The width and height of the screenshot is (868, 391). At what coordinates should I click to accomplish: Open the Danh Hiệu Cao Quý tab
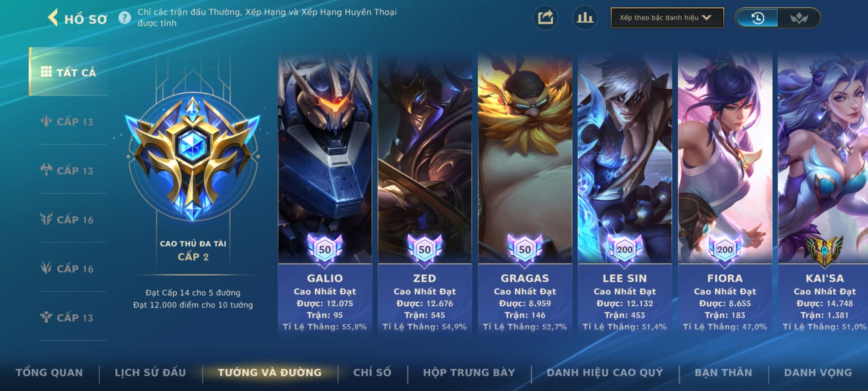pos(605,373)
